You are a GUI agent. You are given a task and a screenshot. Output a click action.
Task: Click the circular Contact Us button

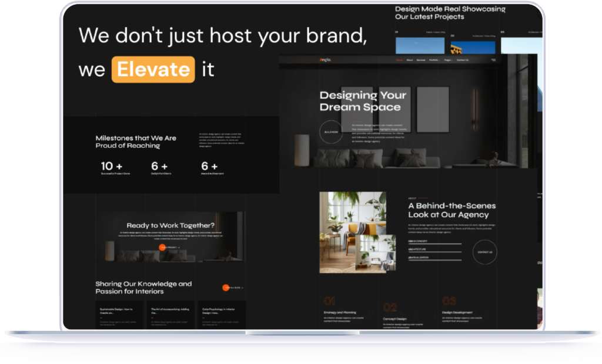(x=484, y=252)
